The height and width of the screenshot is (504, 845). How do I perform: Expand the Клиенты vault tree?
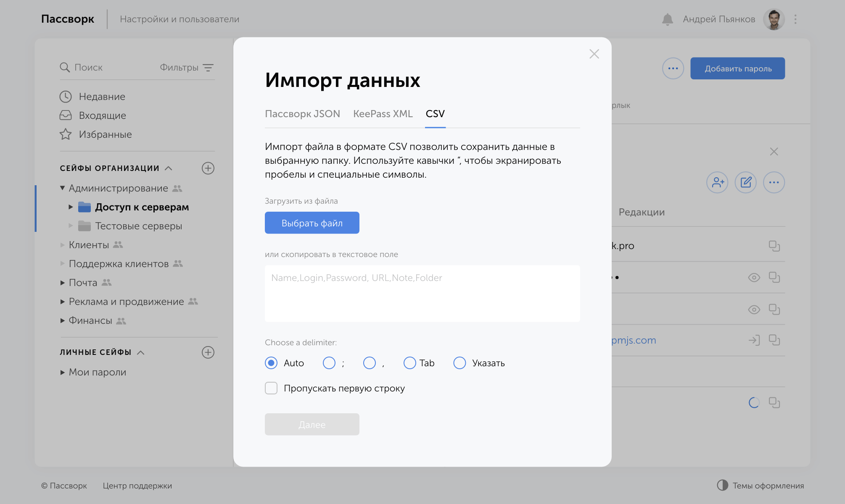[63, 245]
